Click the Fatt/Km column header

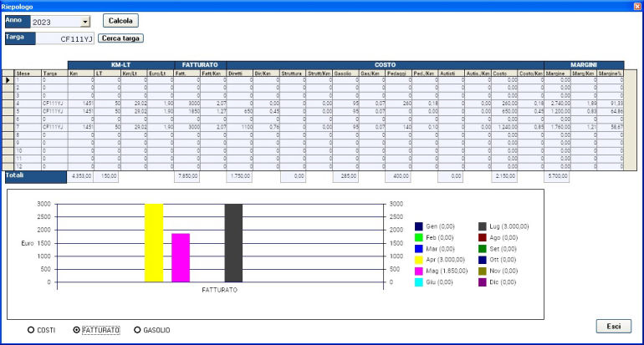pos(213,73)
